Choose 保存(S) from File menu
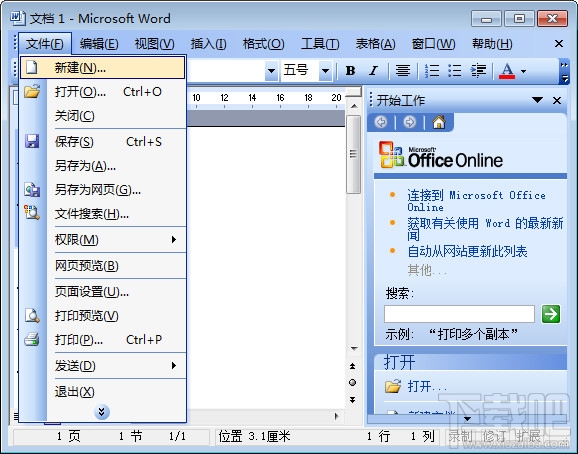Image resolution: width=578 pixels, height=454 pixels. (x=102, y=142)
